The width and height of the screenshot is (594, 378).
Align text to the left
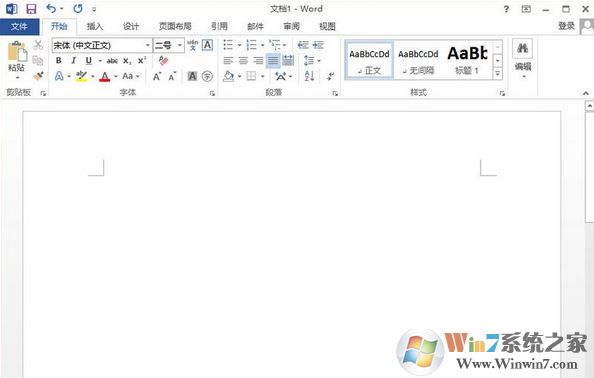228,60
